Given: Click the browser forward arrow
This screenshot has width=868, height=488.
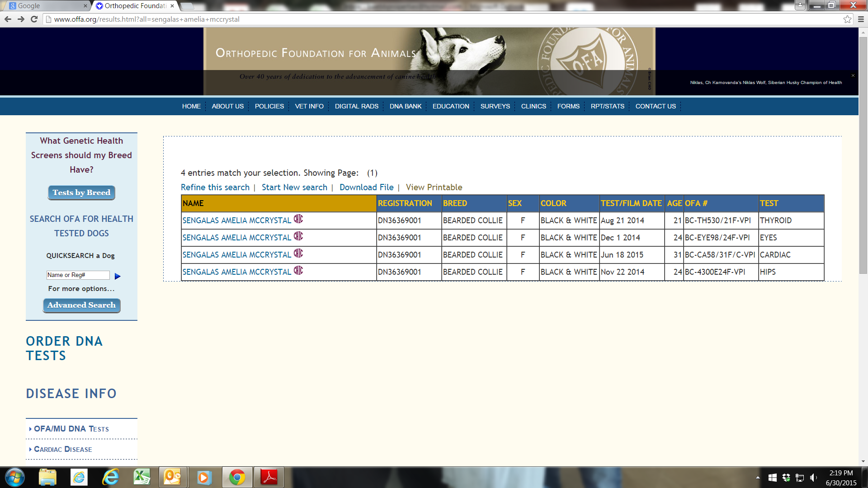Looking at the screenshot, I should (21, 19).
